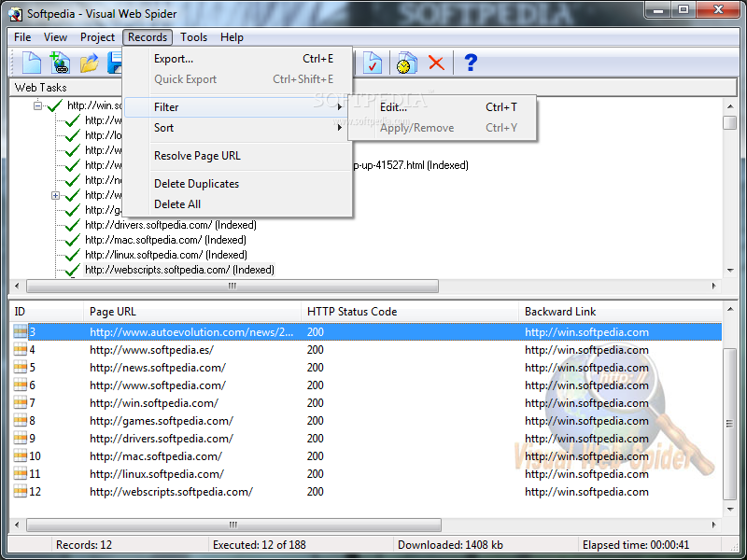Screen dimensions: 747x560
Task: Click the web tasks vertical scrollbar up arrow
Action: pyautogui.click(x=730, y=105)
